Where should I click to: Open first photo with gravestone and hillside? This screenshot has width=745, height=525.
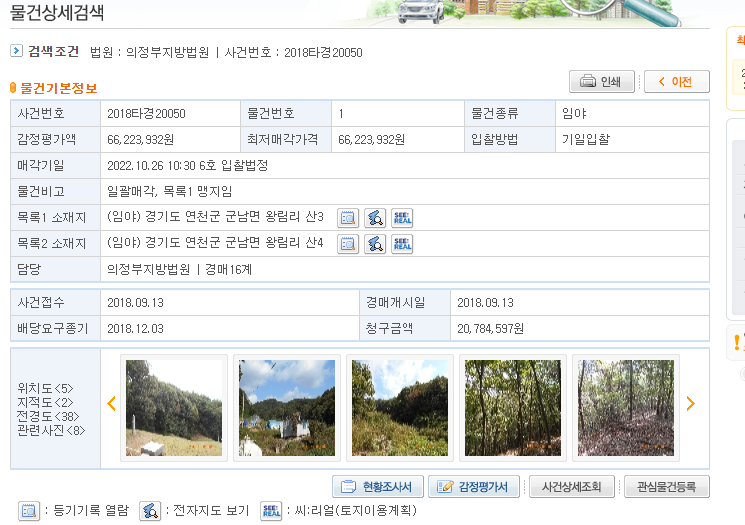coord(174,408)
